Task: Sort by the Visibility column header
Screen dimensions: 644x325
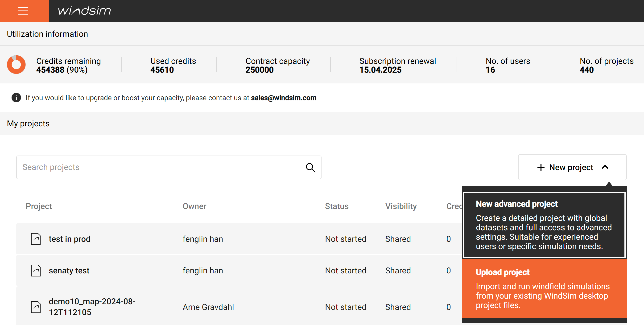Action: [401, 206]
